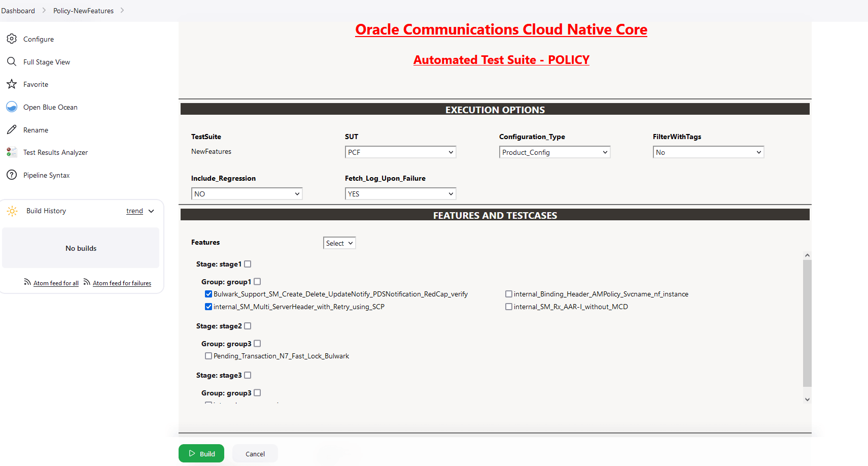Screen dimensions: 868x466
Task: Click the Oracle Communications Cloud Native Core heading
Action: coord(501,29)
